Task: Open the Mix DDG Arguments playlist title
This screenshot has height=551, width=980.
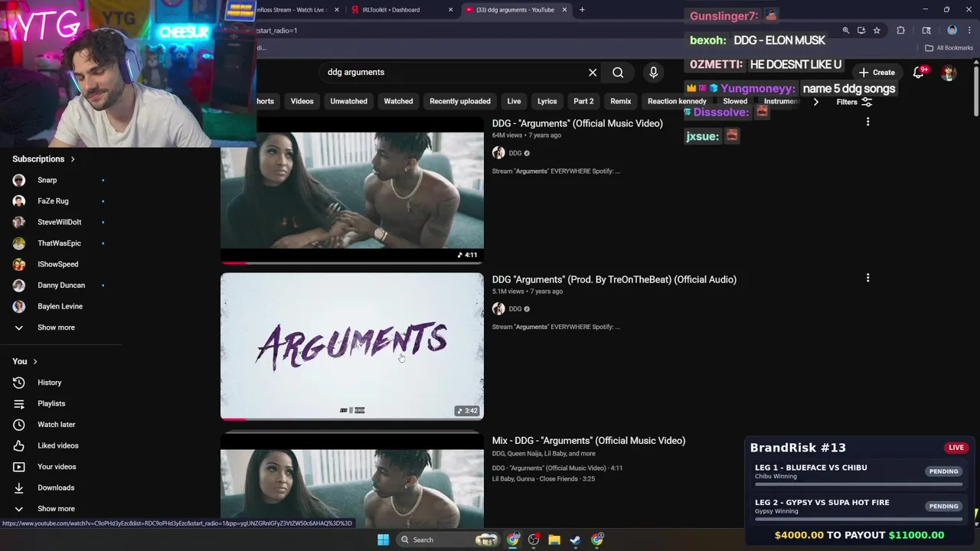Action: pyautogui.click(x=589, y=441)
